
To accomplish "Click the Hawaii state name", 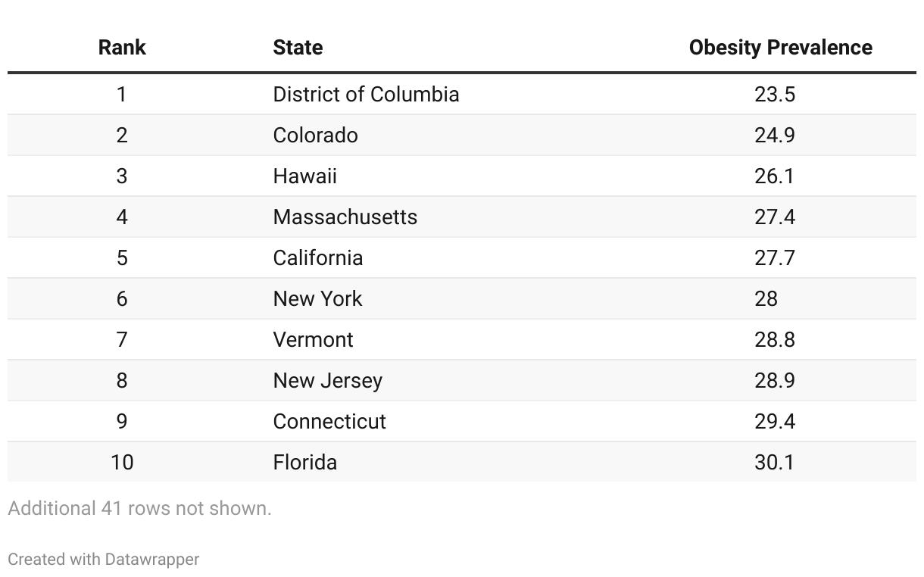I will (x=305, y=176).
